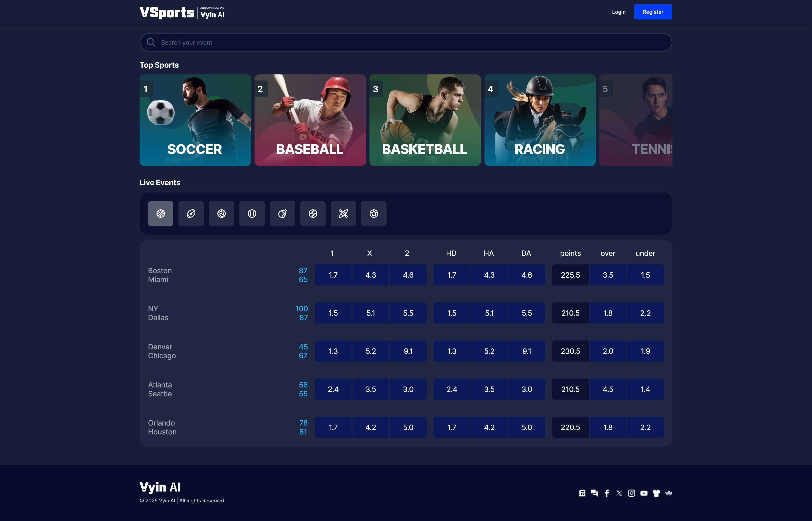Click the Seattle team name
Image resolution: width=812 pixels, height=521 pixels.
[x=160, y=394]
